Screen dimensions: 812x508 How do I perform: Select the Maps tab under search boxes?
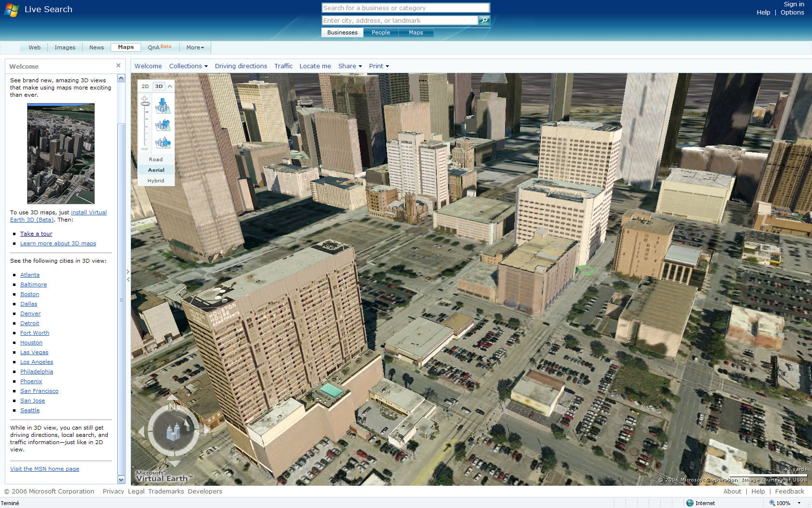click(416, 32)
